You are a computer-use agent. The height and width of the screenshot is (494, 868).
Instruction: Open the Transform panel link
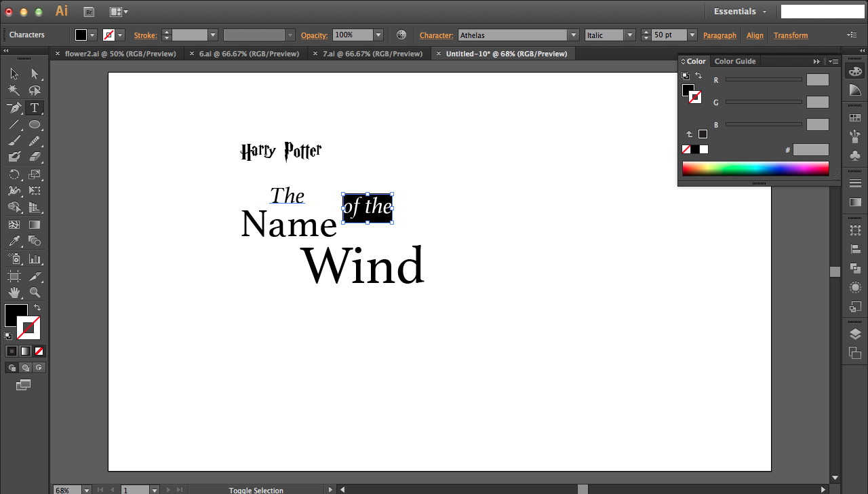pos(791,35)
